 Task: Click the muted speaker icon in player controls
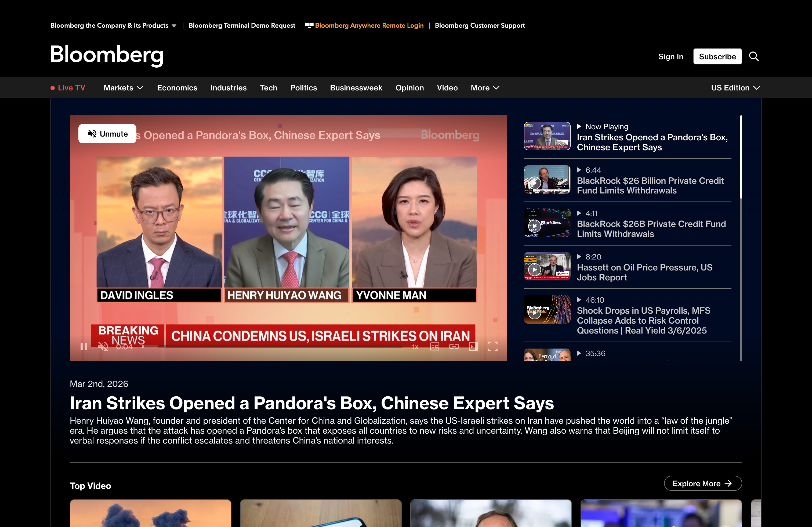tap(103, 347)
